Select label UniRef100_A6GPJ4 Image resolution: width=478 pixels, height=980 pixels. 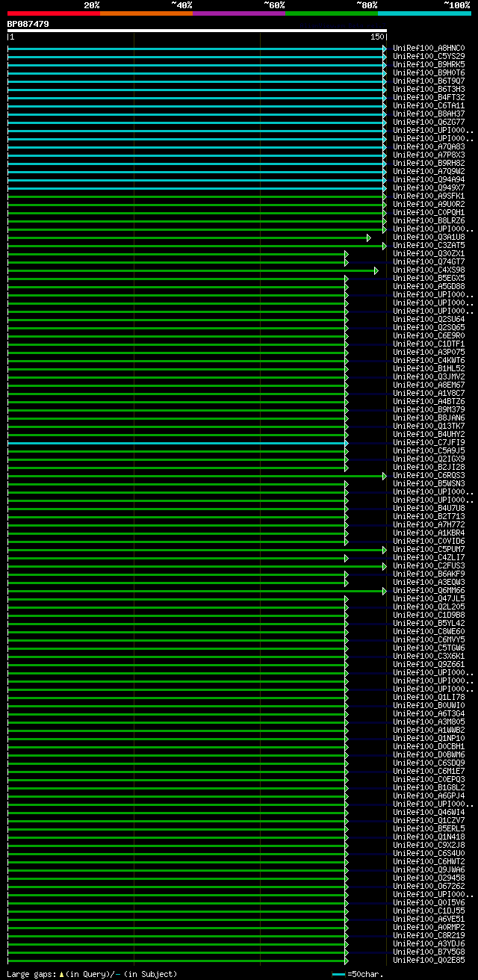[x=429, y=796]
